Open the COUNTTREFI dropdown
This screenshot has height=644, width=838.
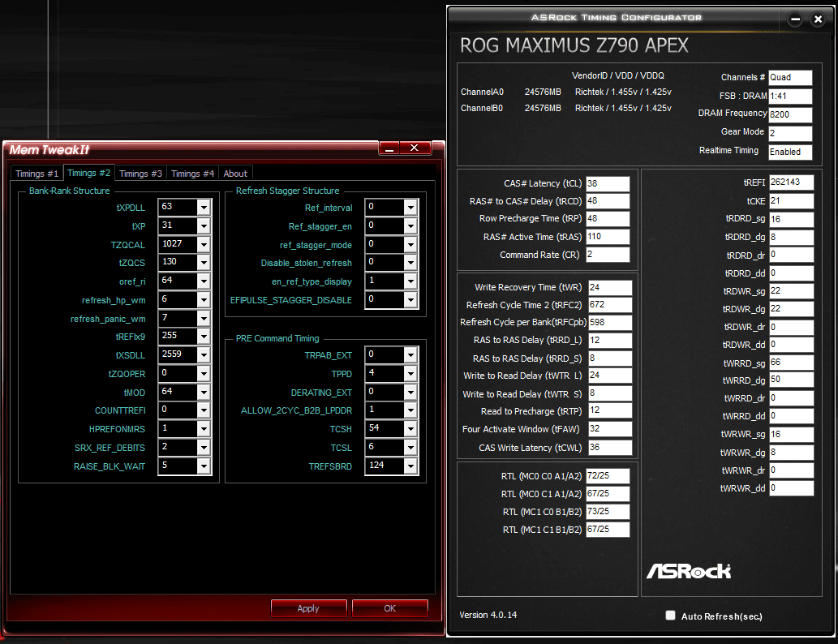[x=204, y=410]
